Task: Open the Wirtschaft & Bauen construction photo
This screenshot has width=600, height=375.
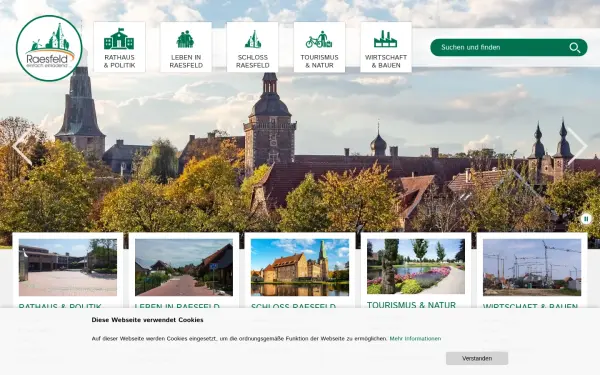Action: pyautogui.click(x=532, y=267)
